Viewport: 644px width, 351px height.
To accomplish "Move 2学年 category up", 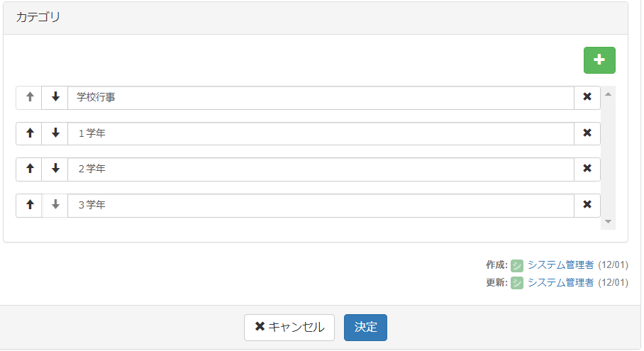I will (29, 169).
